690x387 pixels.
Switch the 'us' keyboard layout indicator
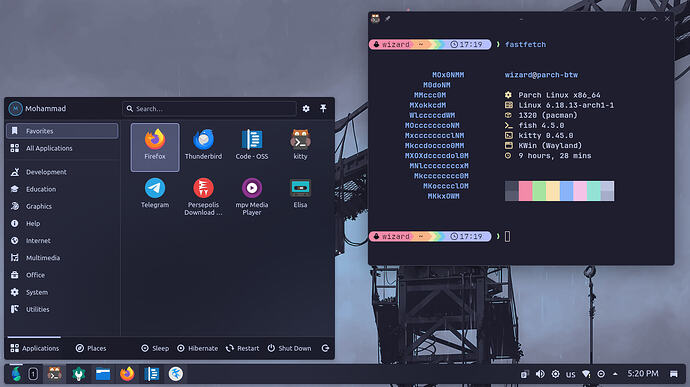click(x=571, y=375)
